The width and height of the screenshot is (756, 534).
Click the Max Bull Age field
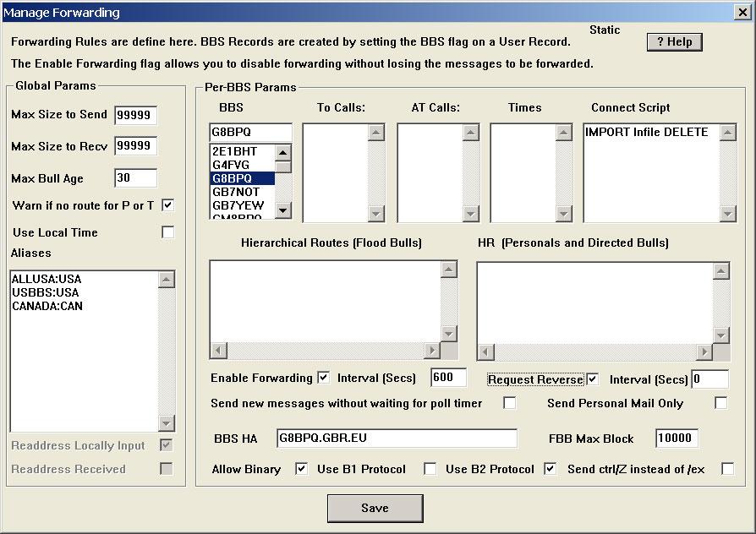(x=135, y=178)
